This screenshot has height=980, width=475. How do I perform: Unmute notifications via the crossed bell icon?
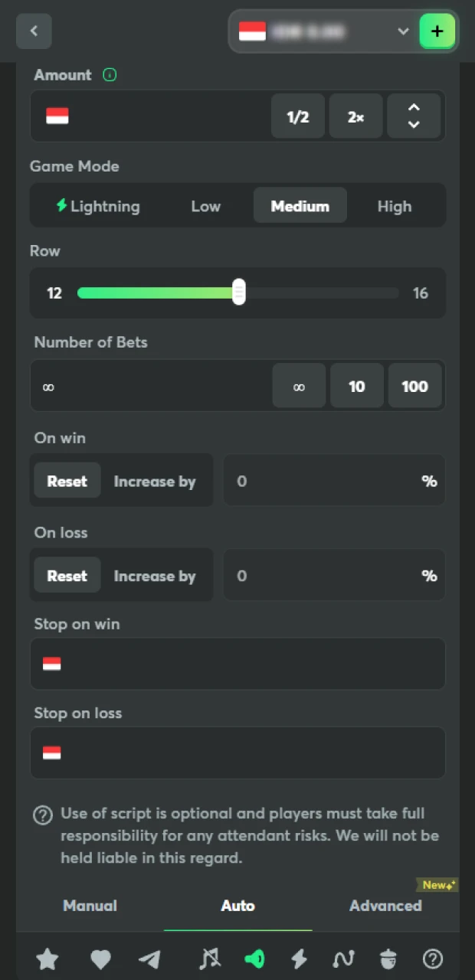[x=210, y=959]
